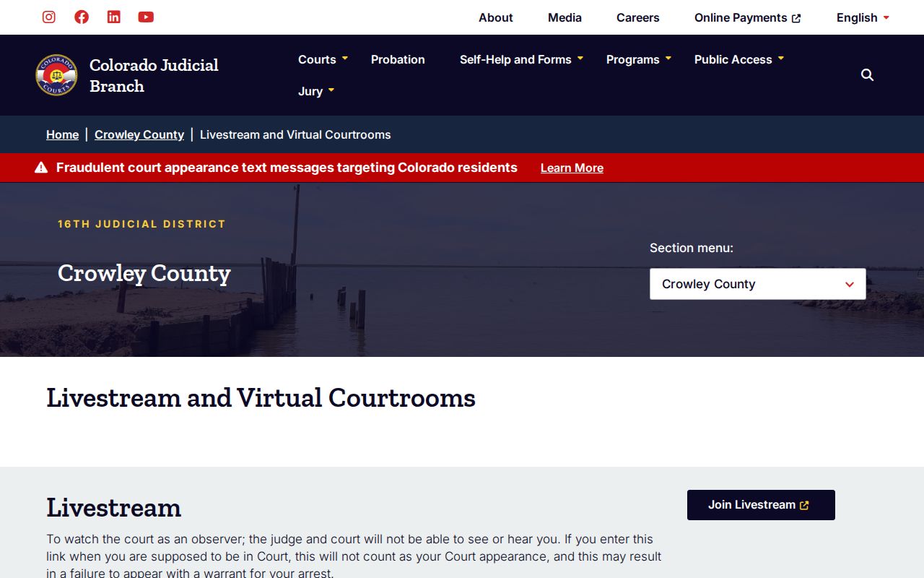Click the Crowley County breadcrumb link
Screen dimensions: 924x578
click(139, 134)
